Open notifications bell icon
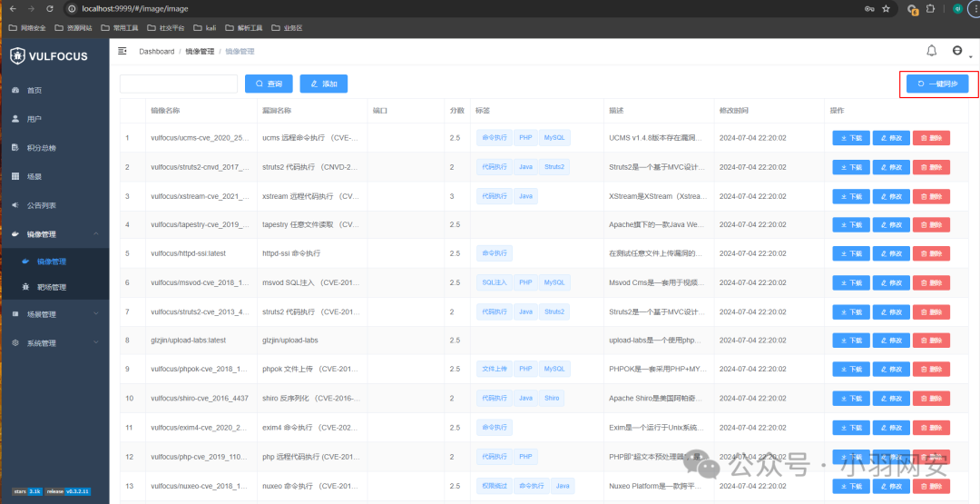 [931, 51]
